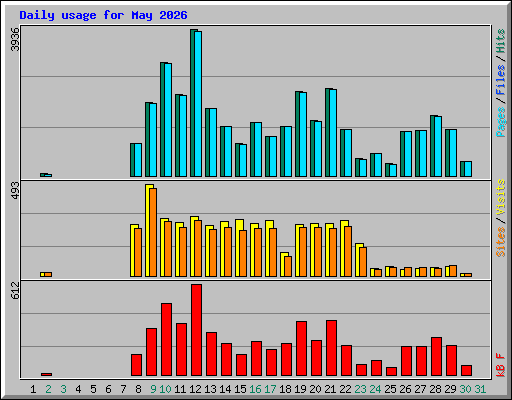Select the Visits legend label
This screenshot has width=512, height=400.
[x=500, y=198]
